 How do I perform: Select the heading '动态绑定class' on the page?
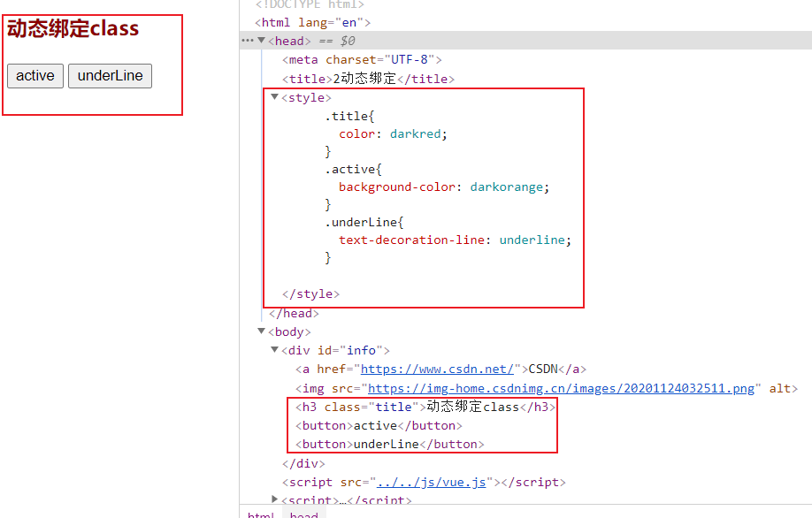click(x=73, y=28)
